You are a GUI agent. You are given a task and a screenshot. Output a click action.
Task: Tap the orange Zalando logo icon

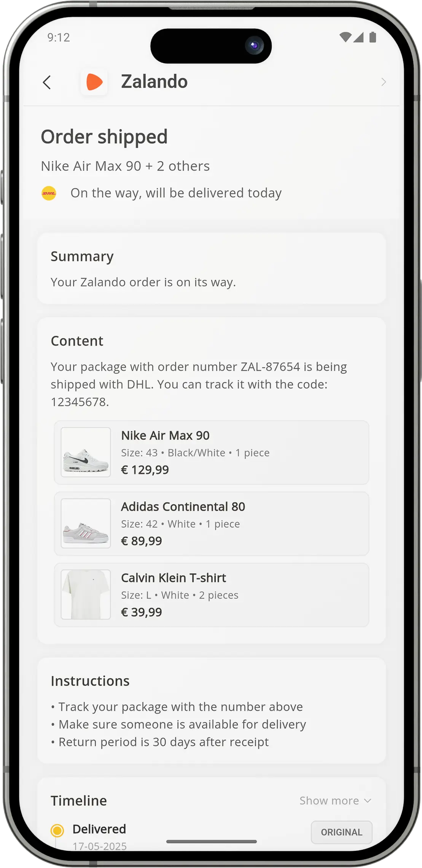click(x=94, y=82)
